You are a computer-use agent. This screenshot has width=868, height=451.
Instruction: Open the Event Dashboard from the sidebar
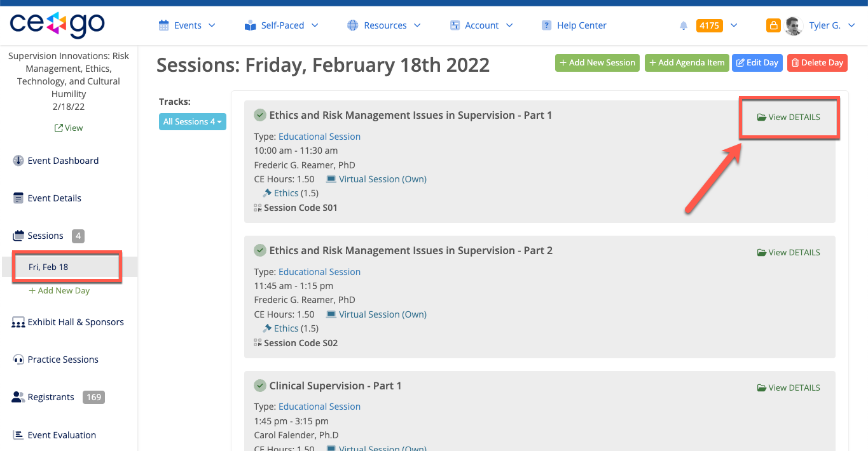63,160
